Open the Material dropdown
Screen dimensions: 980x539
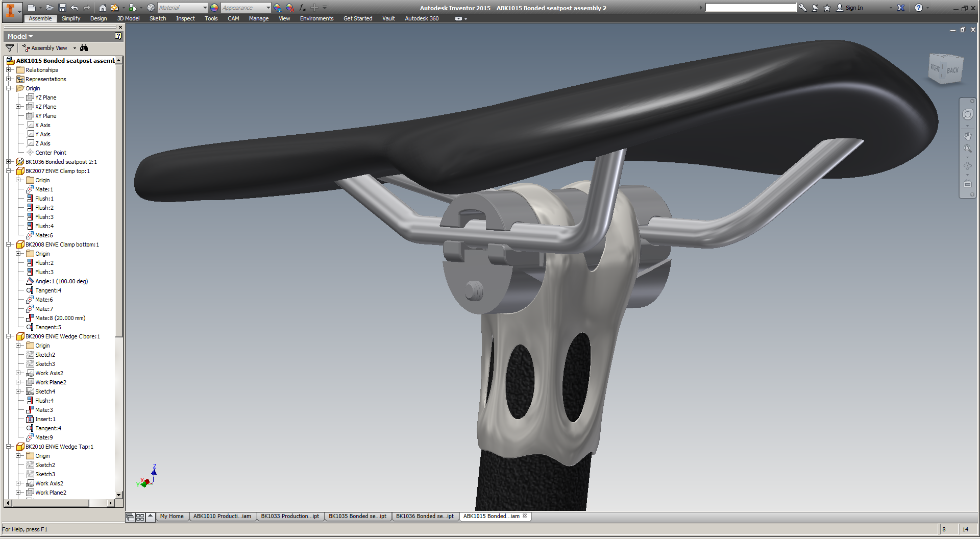click(205, 8)
